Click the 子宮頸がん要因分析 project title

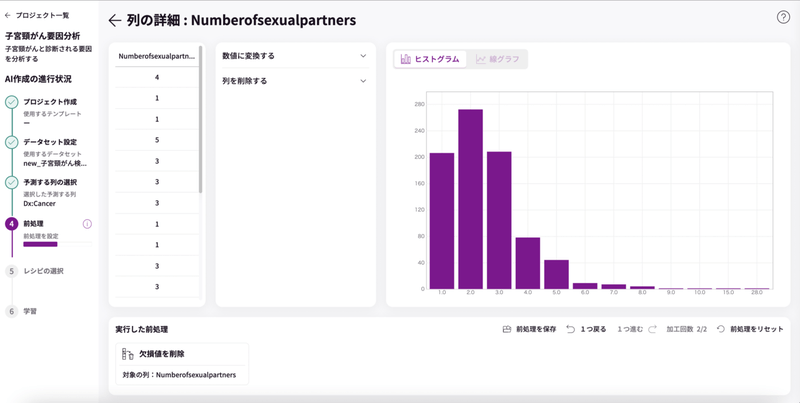[x=43, y=36]
